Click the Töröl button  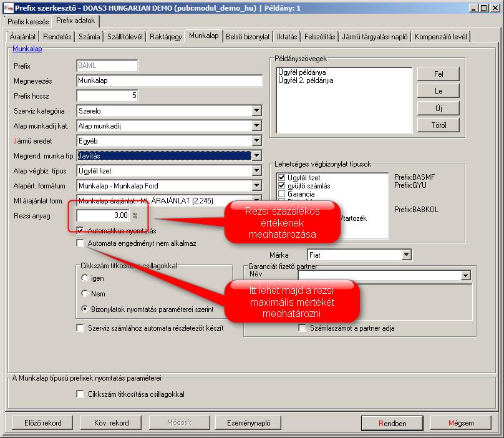tap(438, 125)
